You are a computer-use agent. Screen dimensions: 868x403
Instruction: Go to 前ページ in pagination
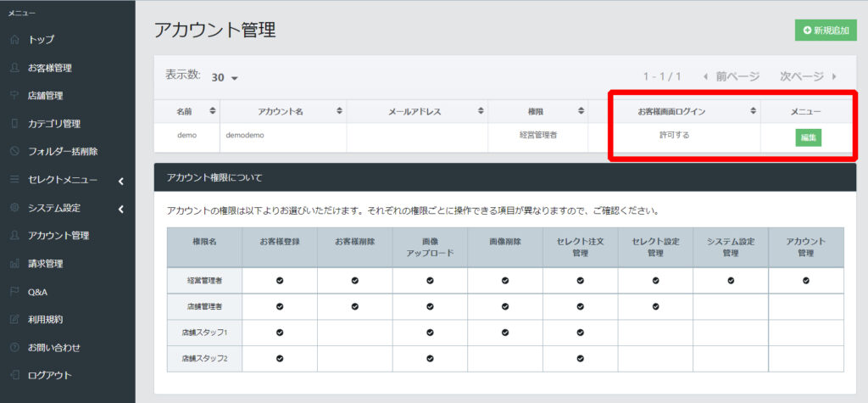tap(731, 76)
